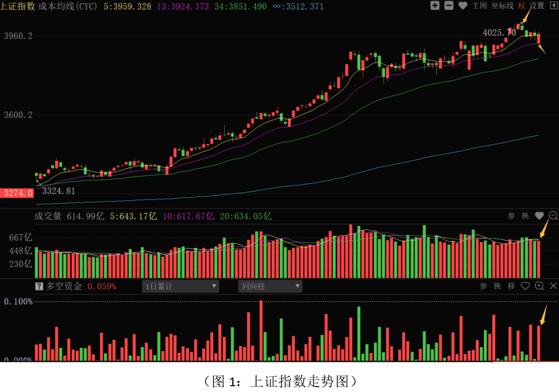Click magnifier plus icon in 多空资金 panel
This screenshot has width=559, height=392.
tap(539, 286)
